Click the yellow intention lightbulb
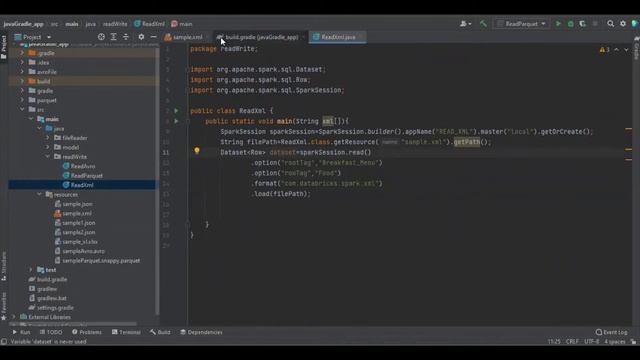This screenshot has width=640, height=360. tap(197, 151)
